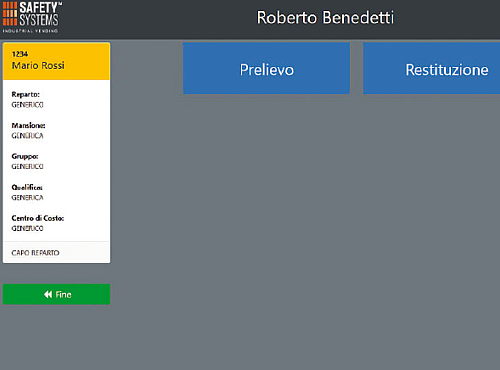Viewport: 500px width, 370px height.
Task: Click the CAPO REPARTO footer text
Action: pyautogui.click(x=35, y=253)
